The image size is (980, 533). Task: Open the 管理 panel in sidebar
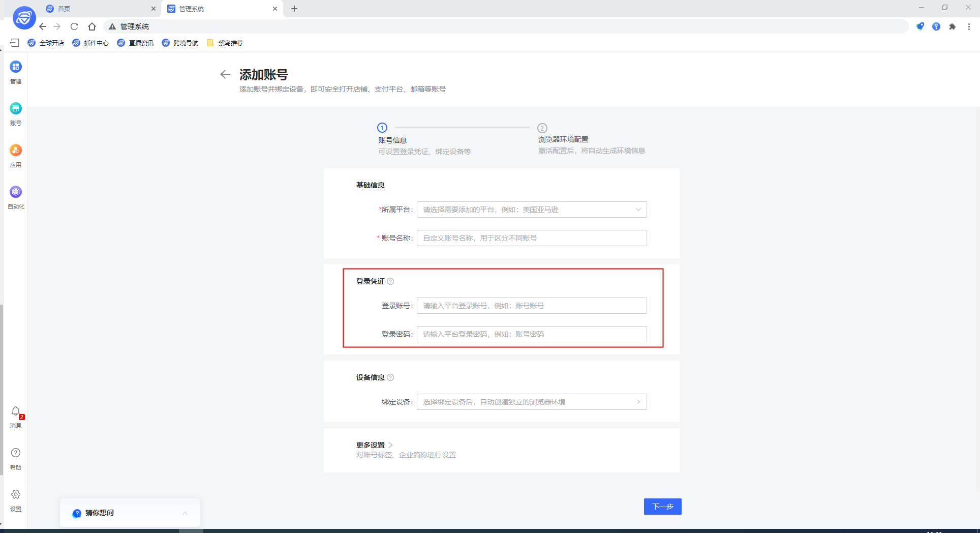pyautogui.click(x=15, y=71)
